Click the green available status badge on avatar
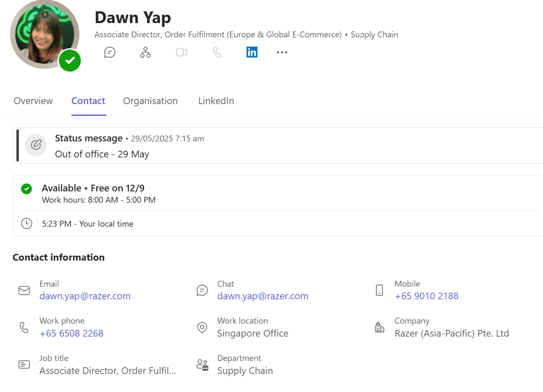The width and height of the screenshot is (543, 392). coord(70,60)
